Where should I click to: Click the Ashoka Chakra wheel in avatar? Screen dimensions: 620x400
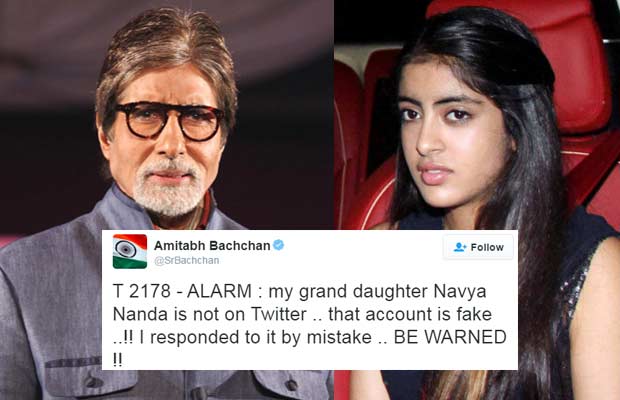point(126,250)
